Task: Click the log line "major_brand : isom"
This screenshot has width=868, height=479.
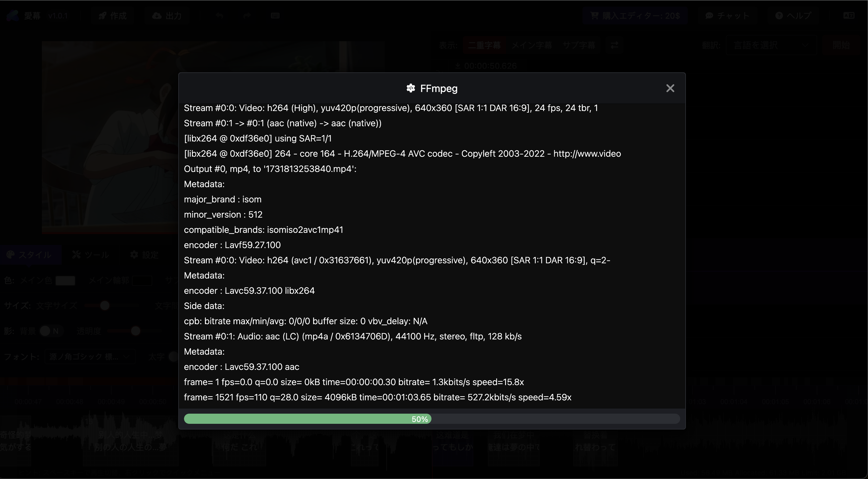Action: coord(223,199)
